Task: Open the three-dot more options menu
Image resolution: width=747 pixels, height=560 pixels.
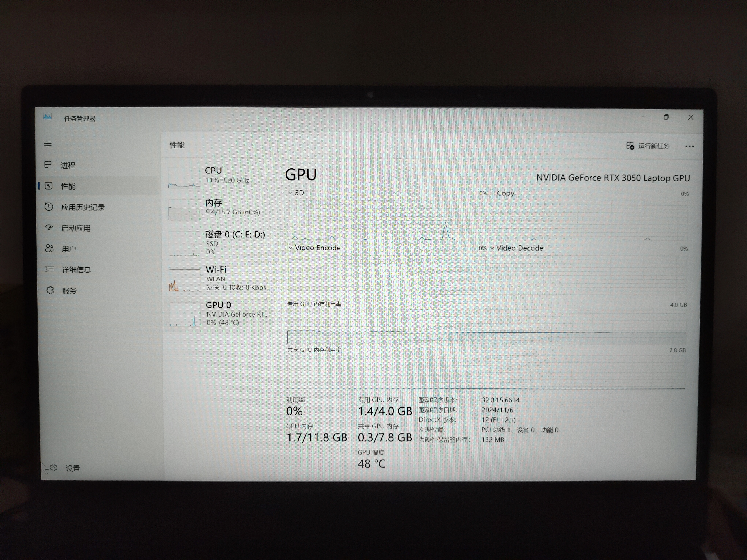Action: coord(689,147)
